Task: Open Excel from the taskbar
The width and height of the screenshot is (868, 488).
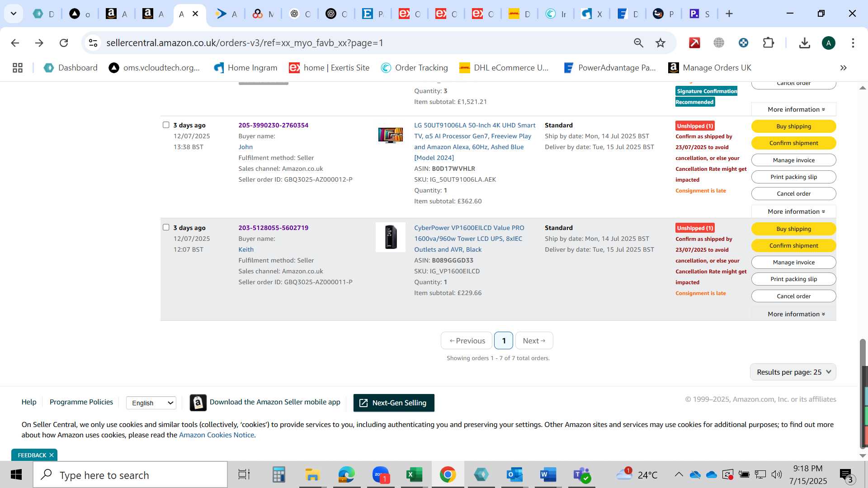Action: (414, 475)
